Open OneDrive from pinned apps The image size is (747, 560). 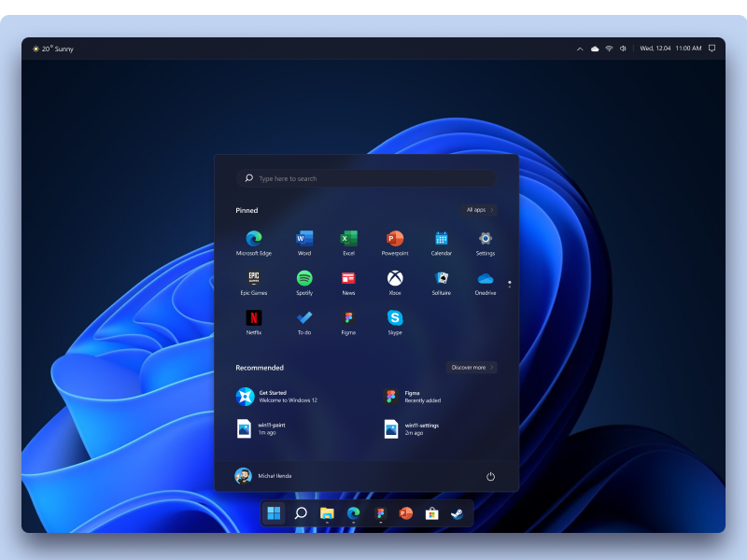tap(486, 280)
